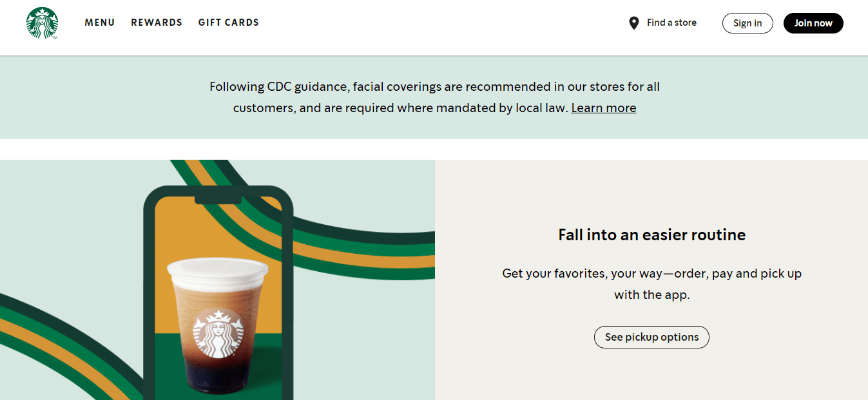This screenshot has width=868, height=400.
Task: Follow the Learn more link in banner
Action: [x=604, y=108]
